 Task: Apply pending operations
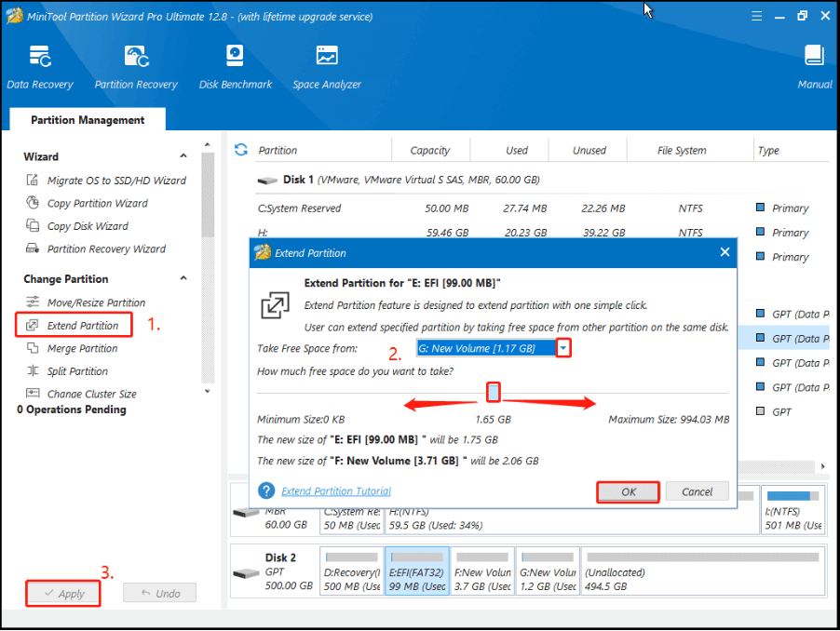[x=62, y=593]
